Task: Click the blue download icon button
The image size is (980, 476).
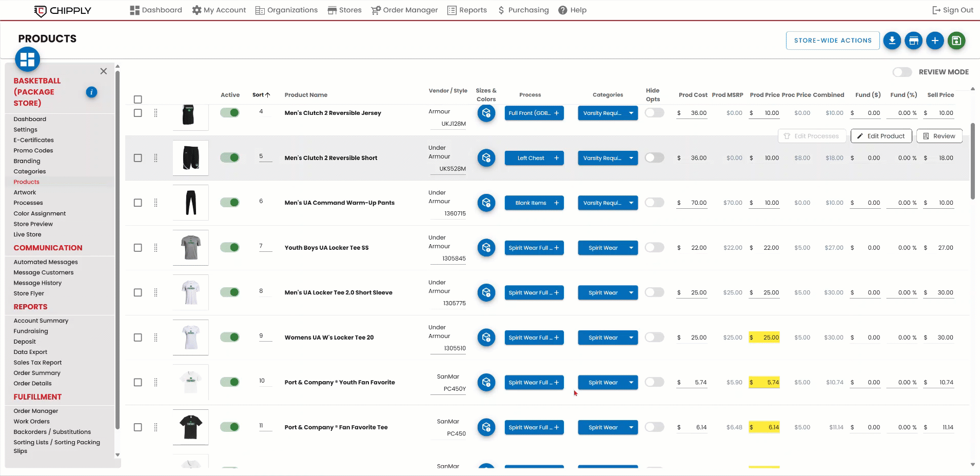Action: (892, 41)
